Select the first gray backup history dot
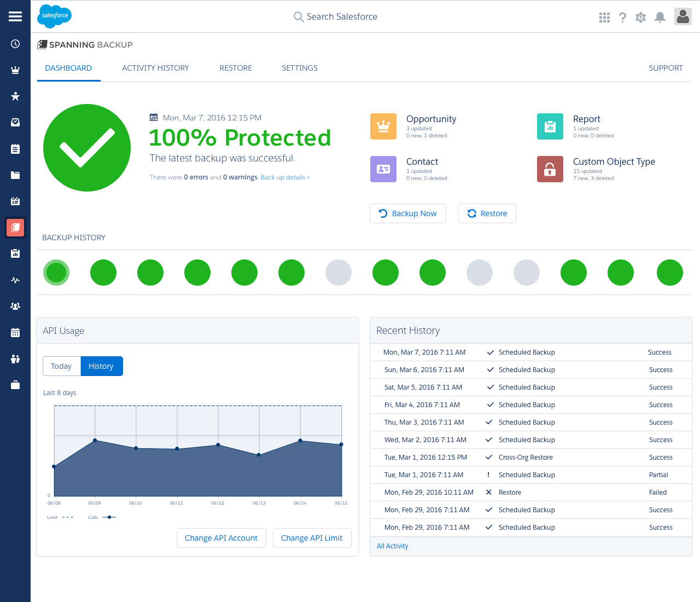Image resolution: width=700 pixels, height=602 pixels. [x=339, y=273]
